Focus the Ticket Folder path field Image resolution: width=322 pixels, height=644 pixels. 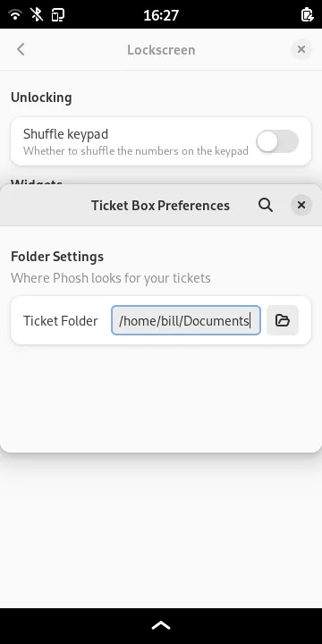[186, 320]
